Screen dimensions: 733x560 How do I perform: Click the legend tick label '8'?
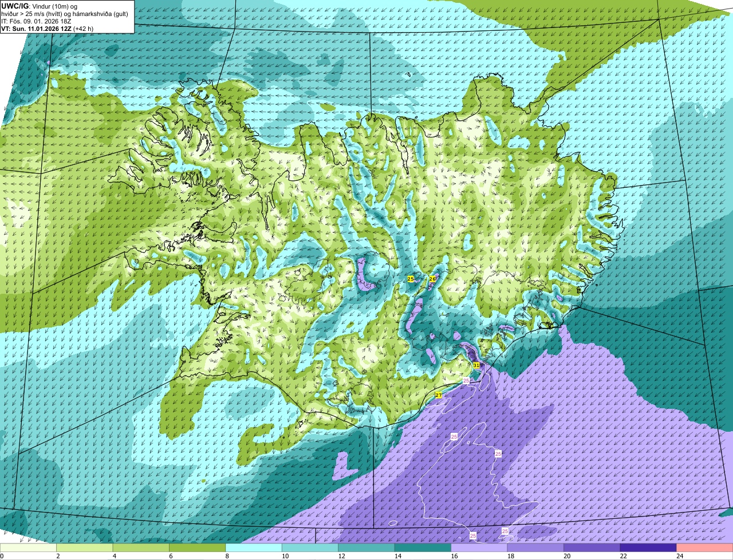(x=227, y=556)
